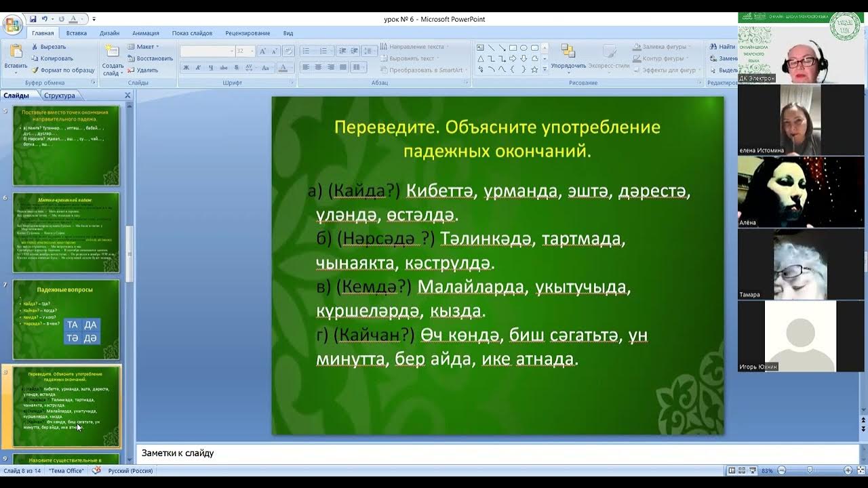Run the spell check status bar icon
This screenshot has width=868, height=488.
pyautogui.click(x=97, y=470)
